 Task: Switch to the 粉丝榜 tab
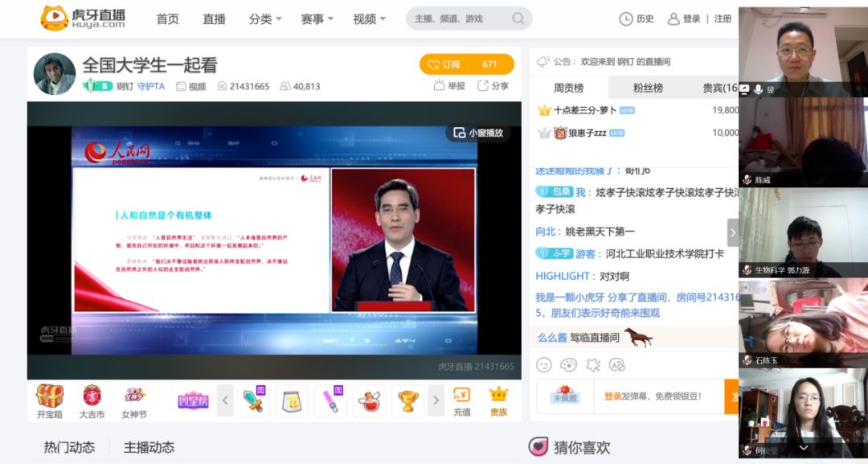click(648, 88)
